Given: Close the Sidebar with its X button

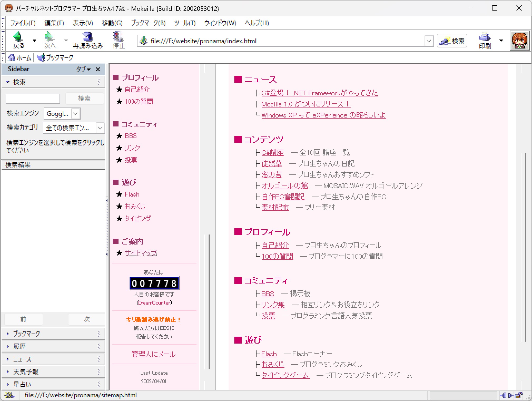Looking at the screenshot, I should 98,69.
